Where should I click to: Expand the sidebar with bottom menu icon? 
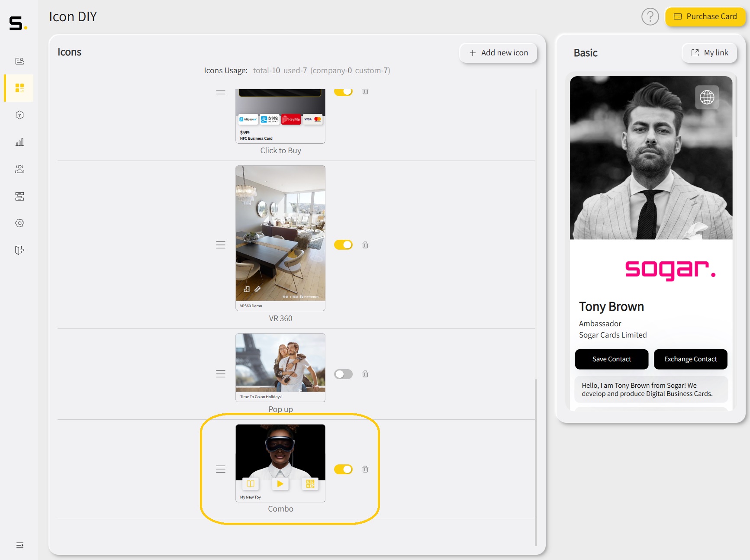coord(19,545)
